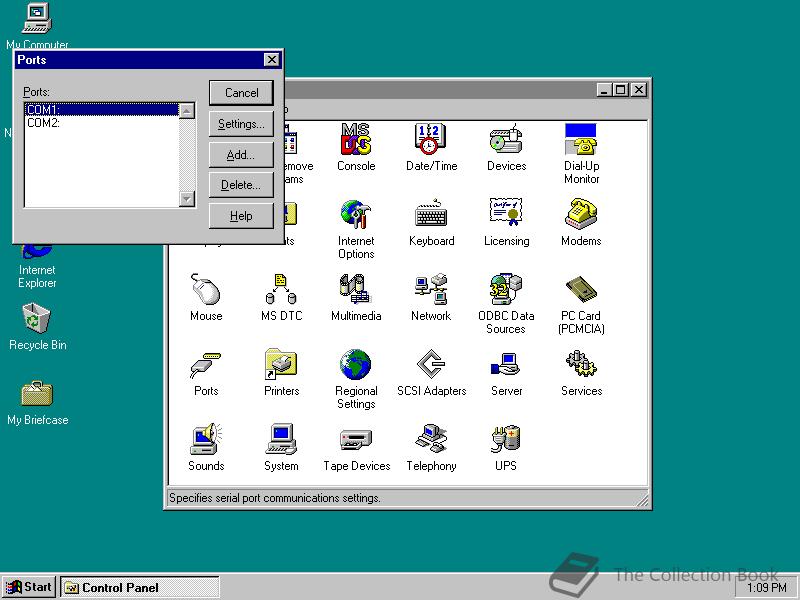Click the ports list scroll down arrow

tap(187, 198)
